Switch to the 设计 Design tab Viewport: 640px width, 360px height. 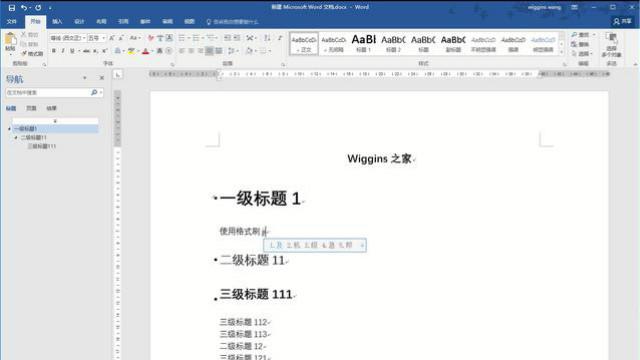[79, 21]
